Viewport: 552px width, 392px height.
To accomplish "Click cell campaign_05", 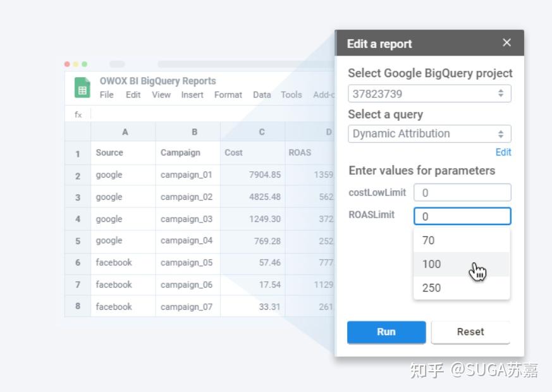I will tap(188, 262).
